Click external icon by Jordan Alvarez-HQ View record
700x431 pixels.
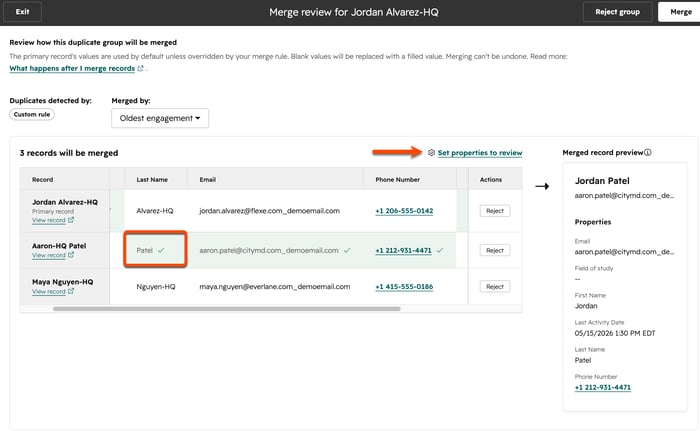click(x=71, y=220)
